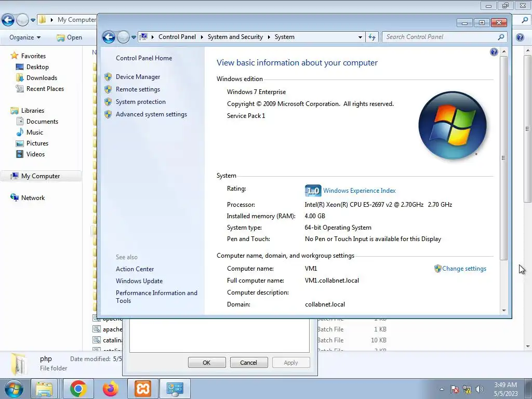
Task: Expand the arrow after System and Security breadcrumb
Action: coord(269,37)
